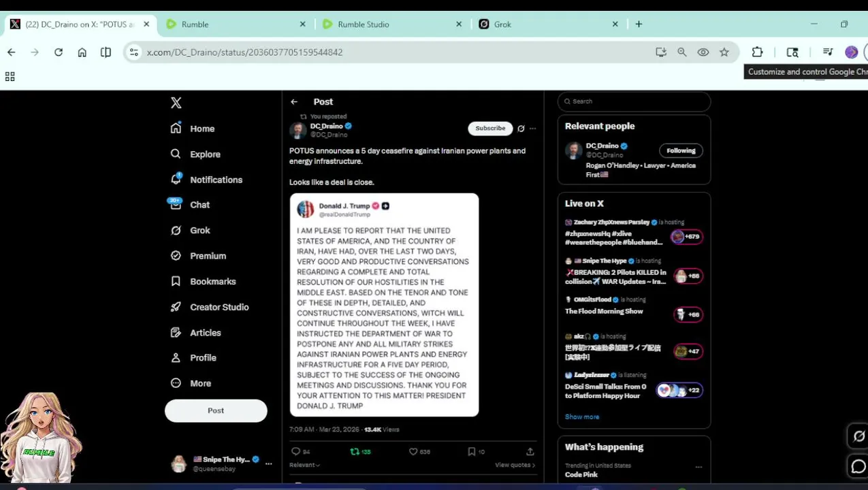Viewport: 868px width, 490px height.
Task: Click the Bookmarks ribbon icon
Action: tap(176, 281)
